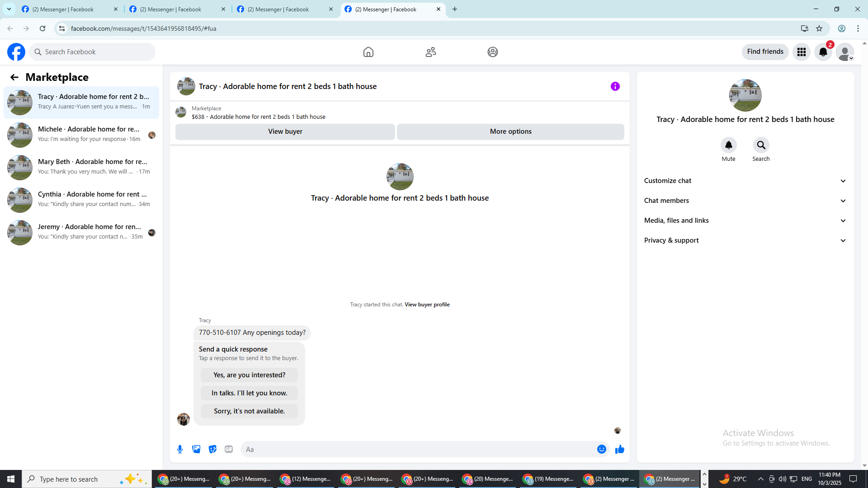
Task: Open the large listing photo in right panel
Action: coord(745,95)
